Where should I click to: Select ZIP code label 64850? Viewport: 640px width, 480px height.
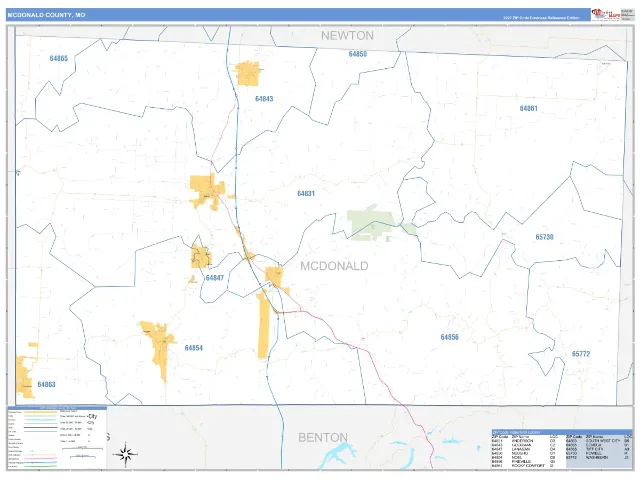click(x=358, y=54)
